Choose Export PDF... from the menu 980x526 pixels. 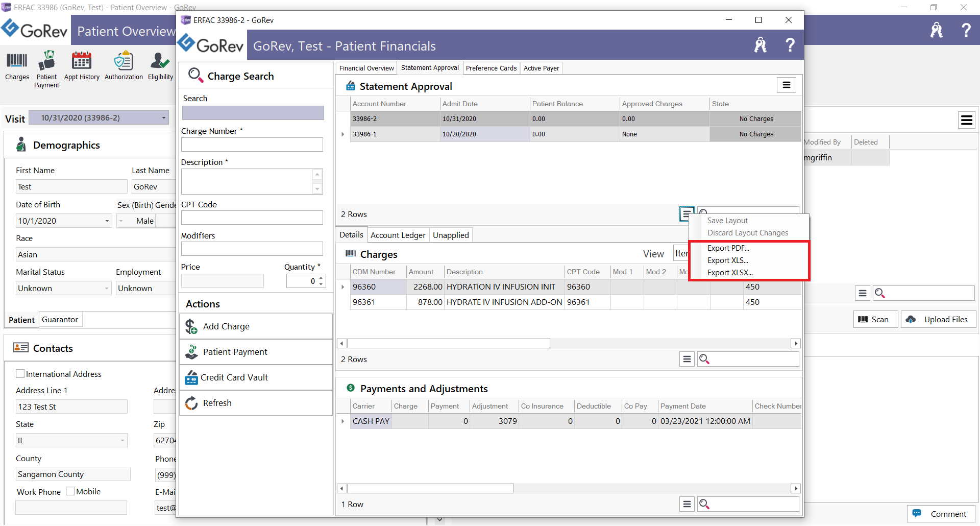tap(728, 248)
